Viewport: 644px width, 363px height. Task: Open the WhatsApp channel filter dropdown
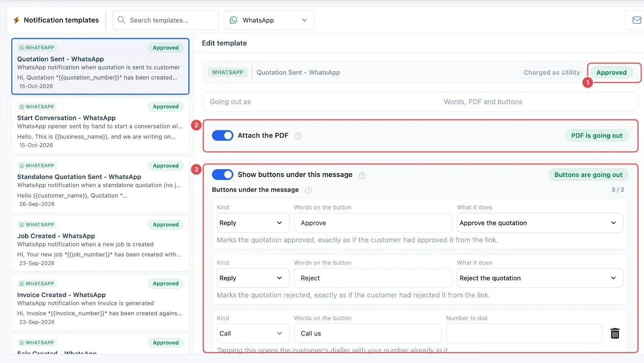tap(269, 20)
